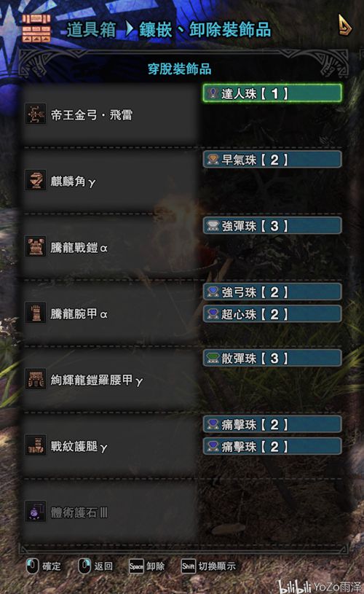Select the 散彈珠【3】 decoration slot
The height and width of the screenshot is (594, 364).
(272, 358)
